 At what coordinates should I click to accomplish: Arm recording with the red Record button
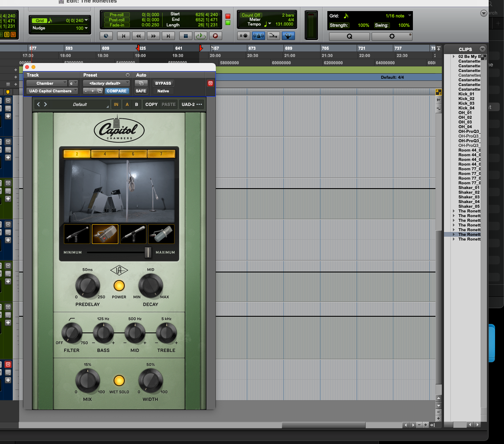215,36
